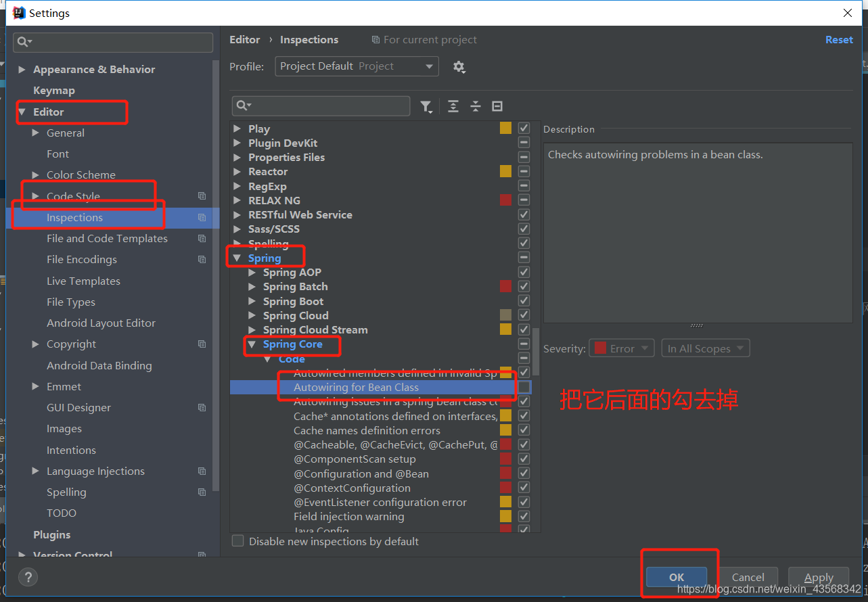Toggle the Play inspections checkbox
Image resolution: width=868 pixels, height=602 pixels.
524,128
